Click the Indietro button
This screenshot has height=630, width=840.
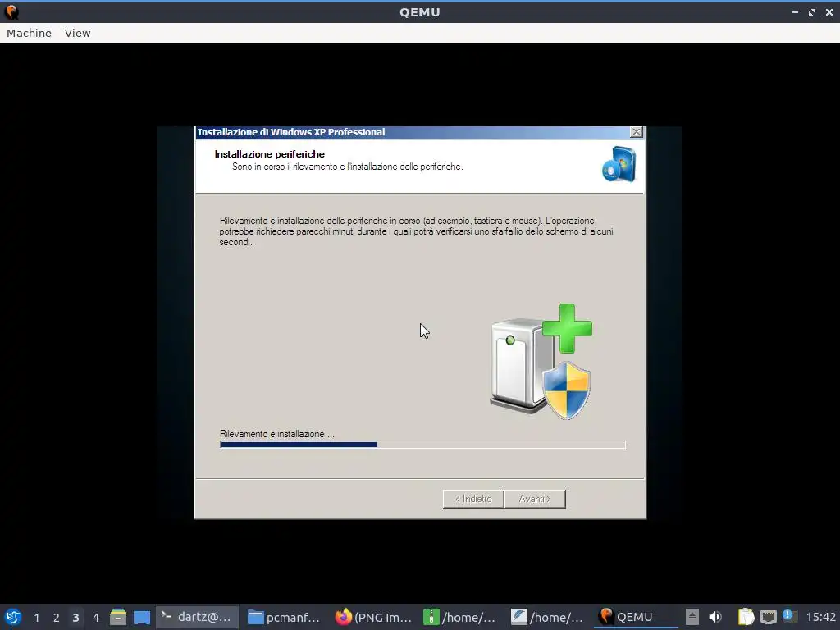pos(473,499)
